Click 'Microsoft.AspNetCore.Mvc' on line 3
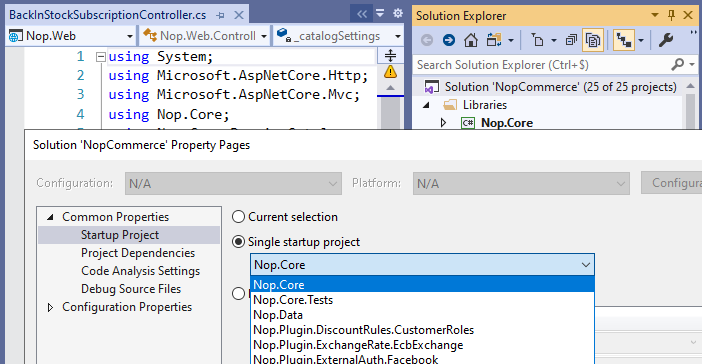The width and height of the screenshot is (702, 364). pyautogui.click(x=254, y=95)
